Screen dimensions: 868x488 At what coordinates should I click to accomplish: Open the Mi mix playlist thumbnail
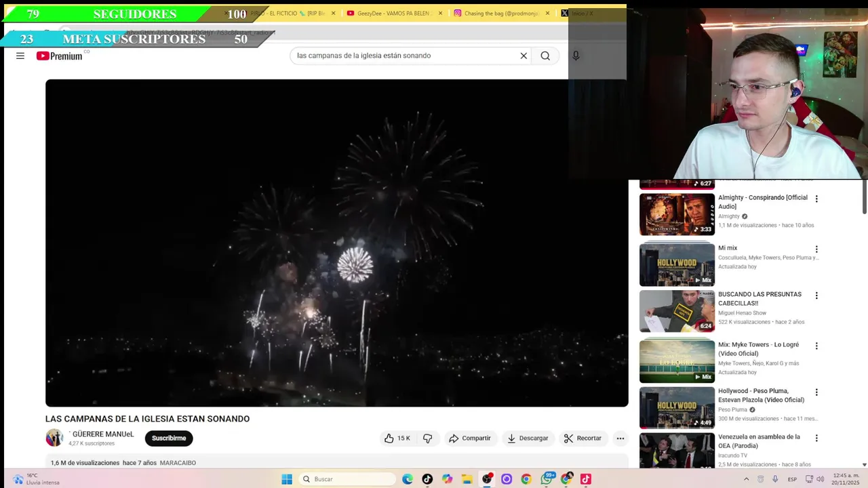[677, 264]
